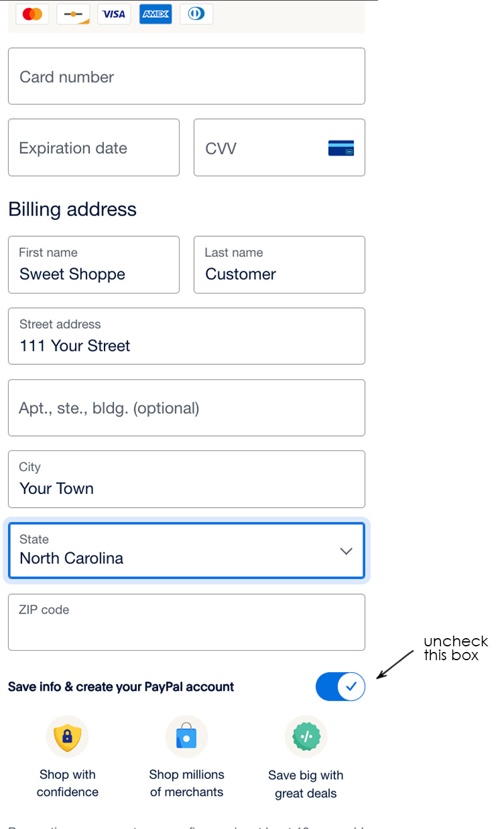Turn off Save info & create PayPal toggle

click(340, 687)
